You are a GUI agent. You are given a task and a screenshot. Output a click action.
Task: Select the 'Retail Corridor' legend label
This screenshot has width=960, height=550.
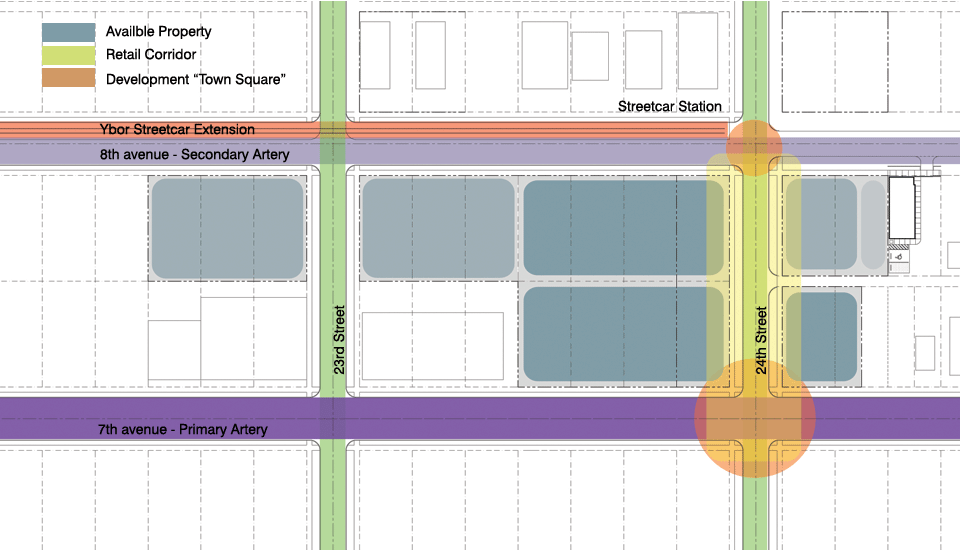click(x=151, y=55)
